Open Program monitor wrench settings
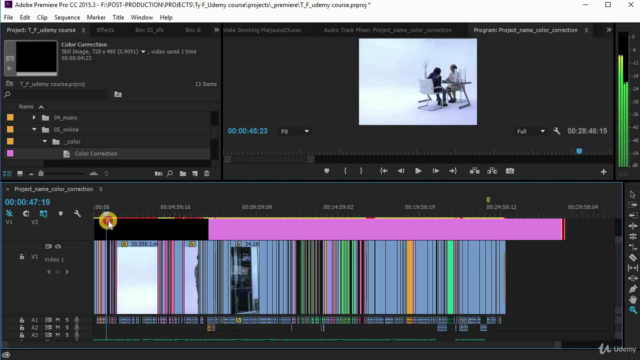This screenshot has height=360, width=640. [x=557, y=131]
